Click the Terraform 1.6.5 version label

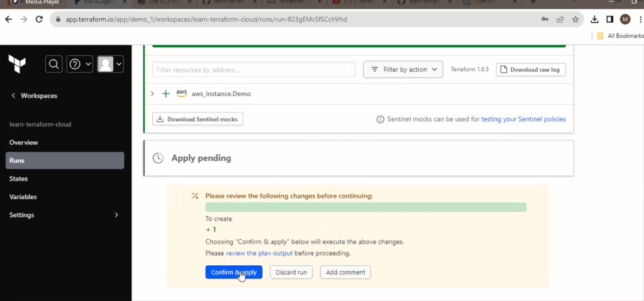pos(470,69)
